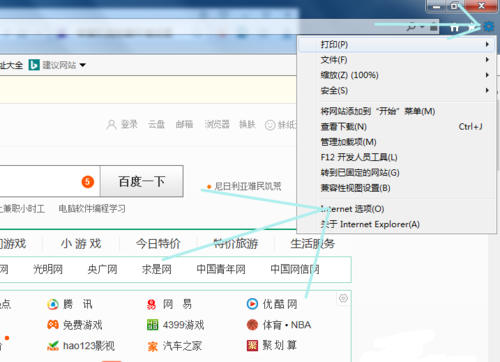Open the 建议网站 dropdown arrow
Screen dimensions: 500x362
click(83, 65)
